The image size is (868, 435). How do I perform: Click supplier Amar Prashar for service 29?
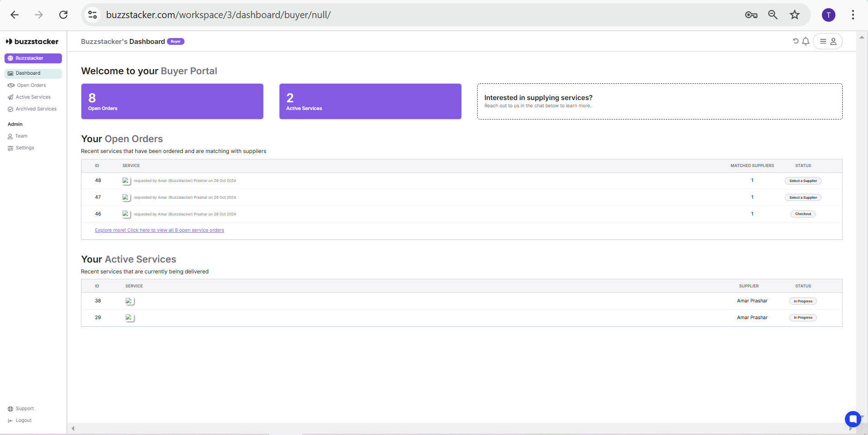point(752,318)
